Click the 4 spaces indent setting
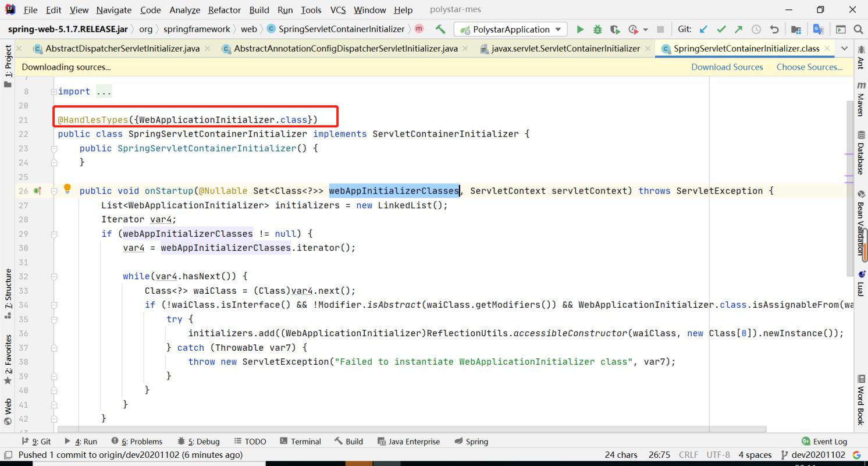Viewport: 868px width, 466px height. (x=755, y=455)
